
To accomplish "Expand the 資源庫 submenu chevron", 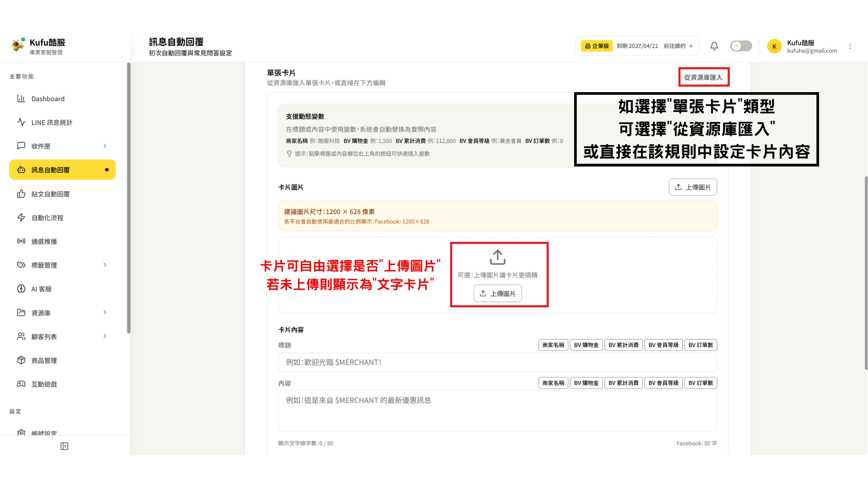I will pos(105,313).
